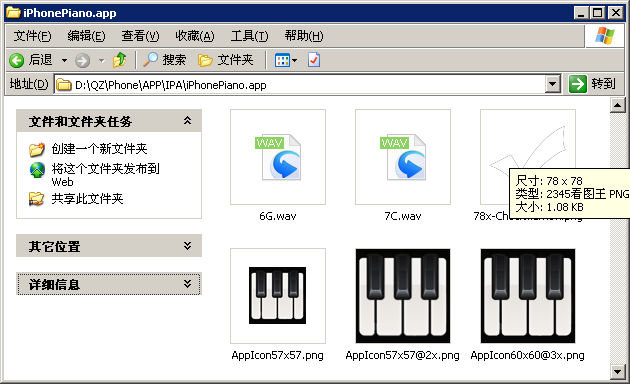Maximize the iPhonePiano.app window
Viewport: 630px width, 384px height.
click(598, 13)
